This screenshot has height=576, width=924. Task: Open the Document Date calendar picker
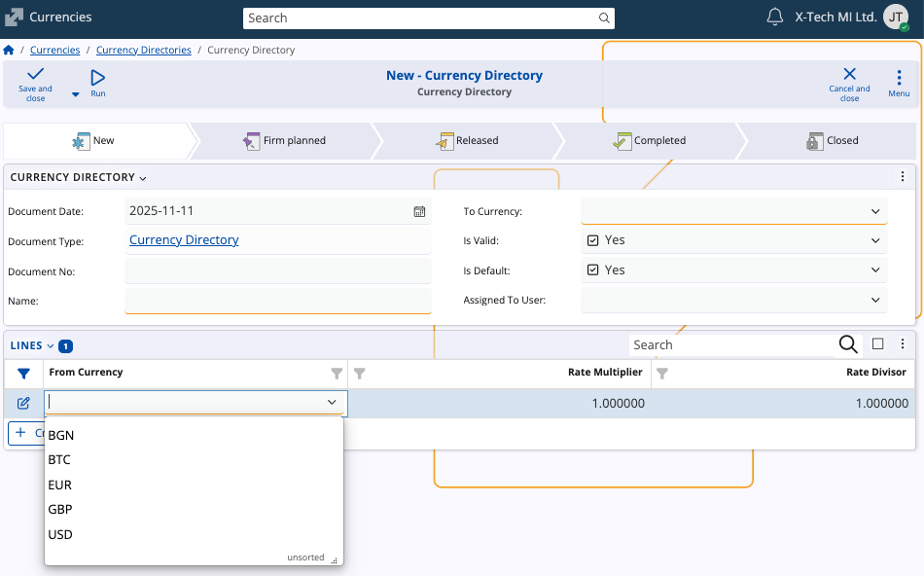coord(419,211)
